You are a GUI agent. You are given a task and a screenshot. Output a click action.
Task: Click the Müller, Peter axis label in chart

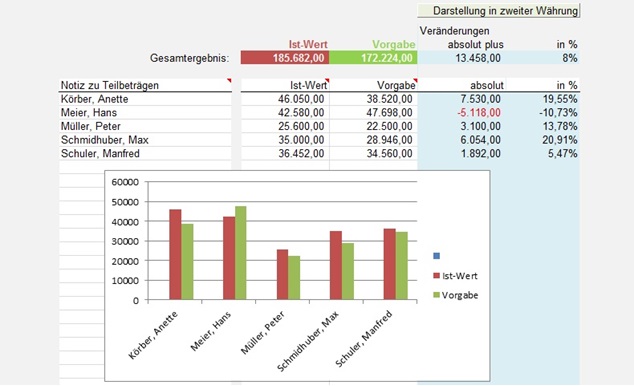coord(263,333)
